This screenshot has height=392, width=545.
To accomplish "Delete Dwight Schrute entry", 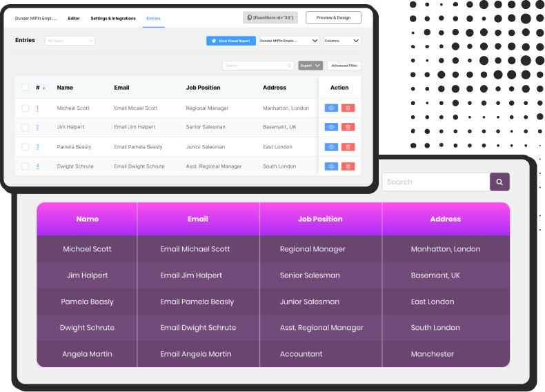I will (348, 166).
